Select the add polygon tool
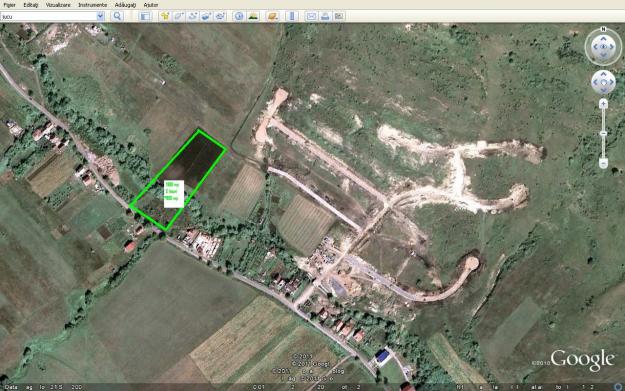The width and height of the screenshot is (625, 391). coord(179,16)
